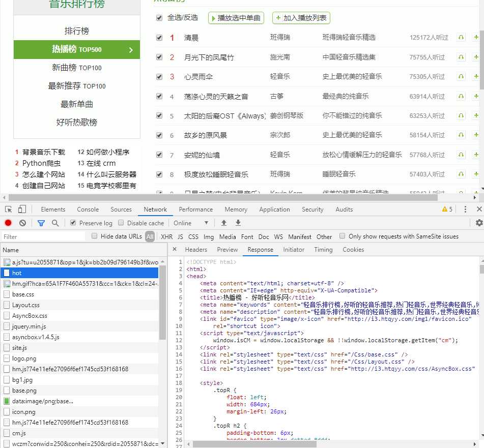Enable the Disable cache checkbox
The width and height of the screenshot is (484, 448).
pos(121,223)
